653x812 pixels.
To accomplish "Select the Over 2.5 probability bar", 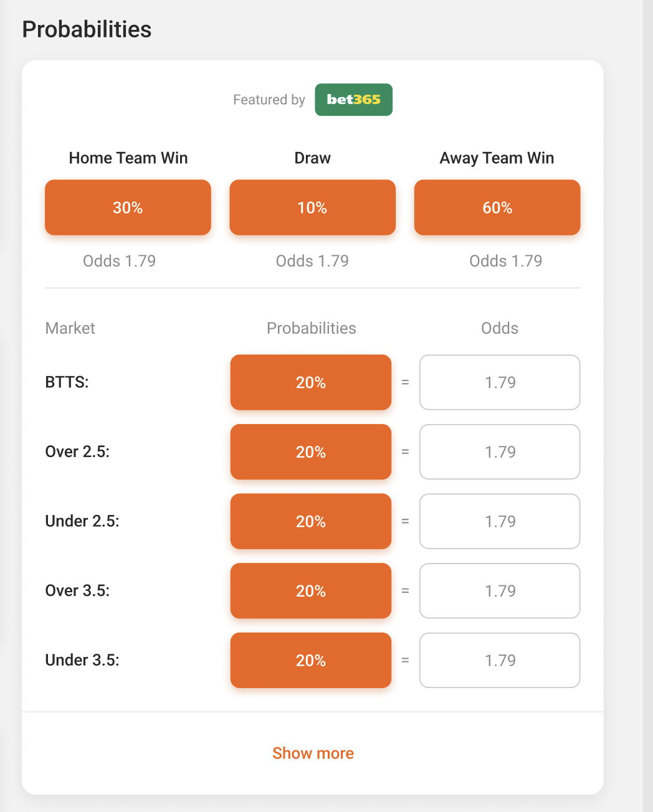I will click(310, 452).
